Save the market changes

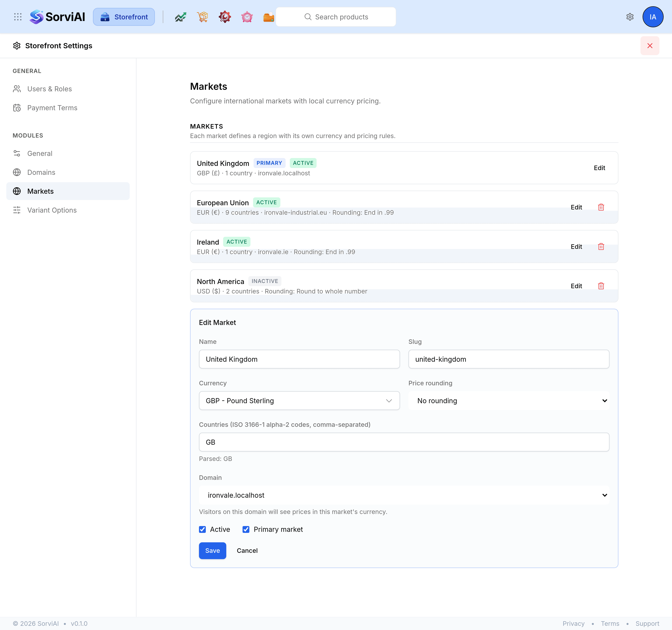click(213, 551)
